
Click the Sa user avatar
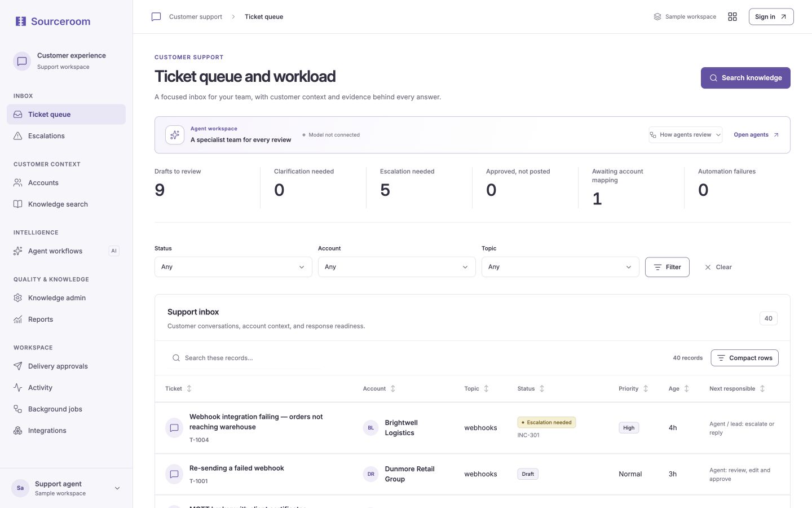pyautogui.click(x=20, y=488)
